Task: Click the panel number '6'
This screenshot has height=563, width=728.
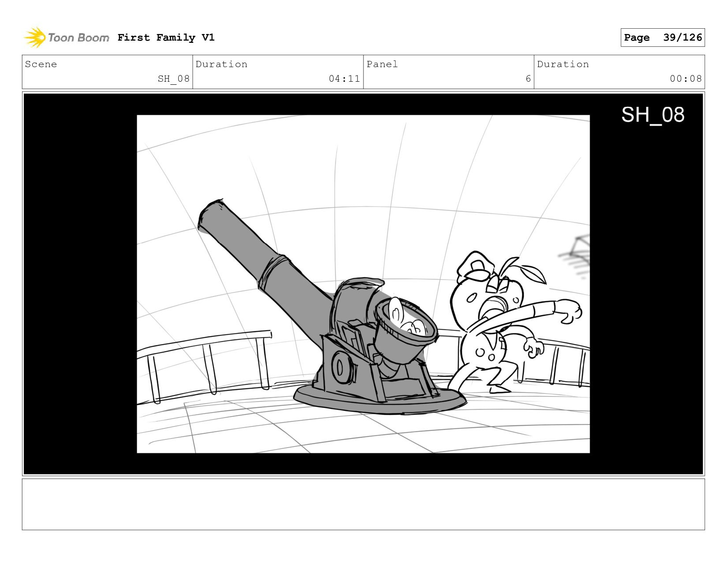Action: [x=528, y=79]
